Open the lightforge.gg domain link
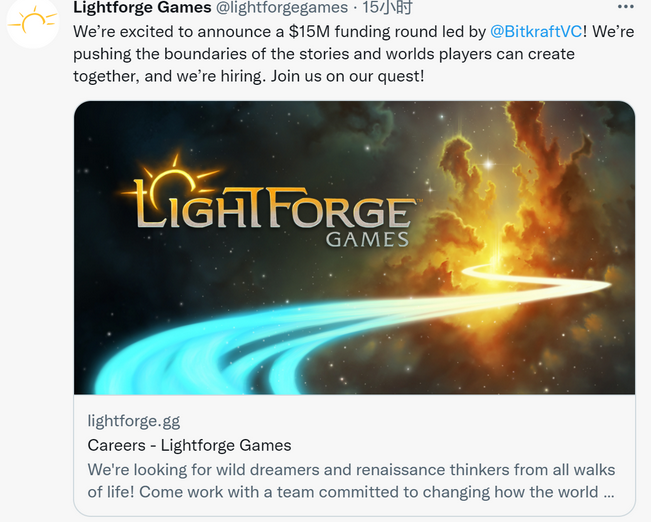Screen dimensions: 651x522 [134, 421]
